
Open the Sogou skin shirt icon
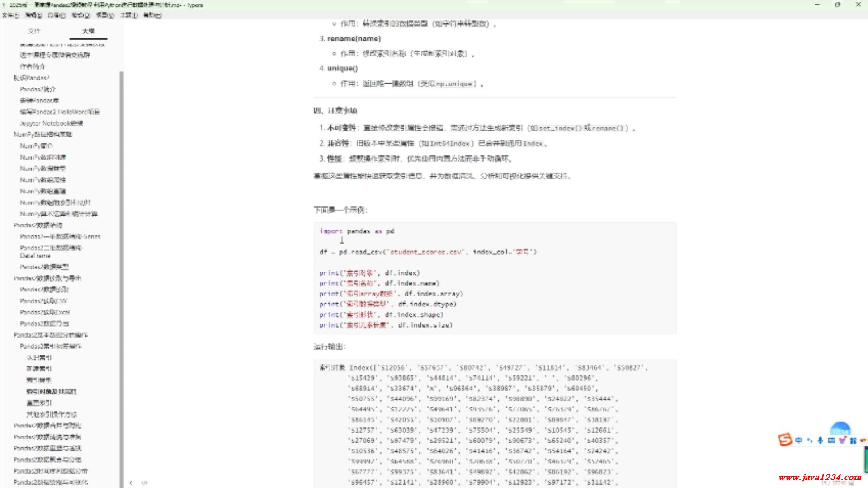pos(842,440)
